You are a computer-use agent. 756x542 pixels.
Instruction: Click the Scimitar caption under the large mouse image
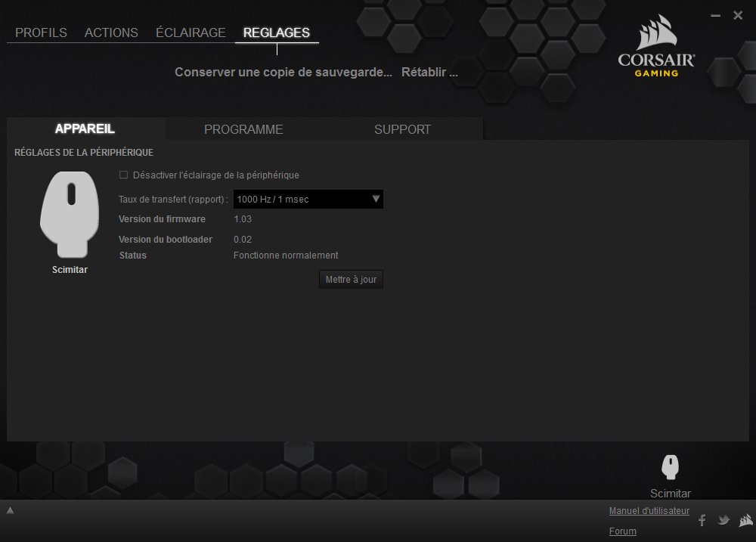(x=70, y=270)
